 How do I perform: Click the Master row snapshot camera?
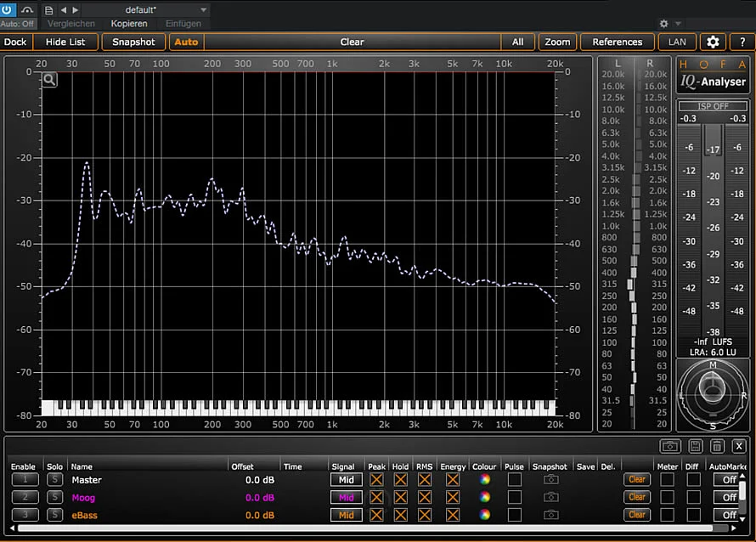pos(551,480)
